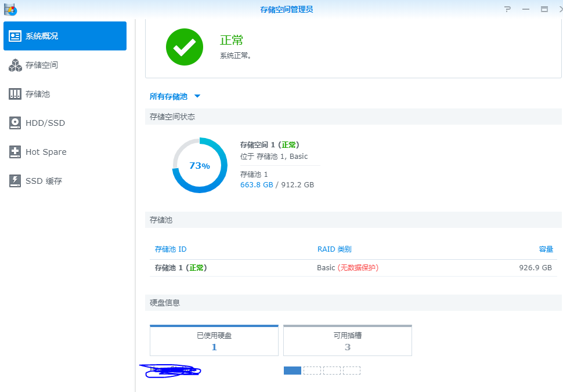Image resolution: width=563 pixels, height=392 pixels.
Task: Expand the 所有存储池 dropdown arrow
Action: [x=197, y=96]
